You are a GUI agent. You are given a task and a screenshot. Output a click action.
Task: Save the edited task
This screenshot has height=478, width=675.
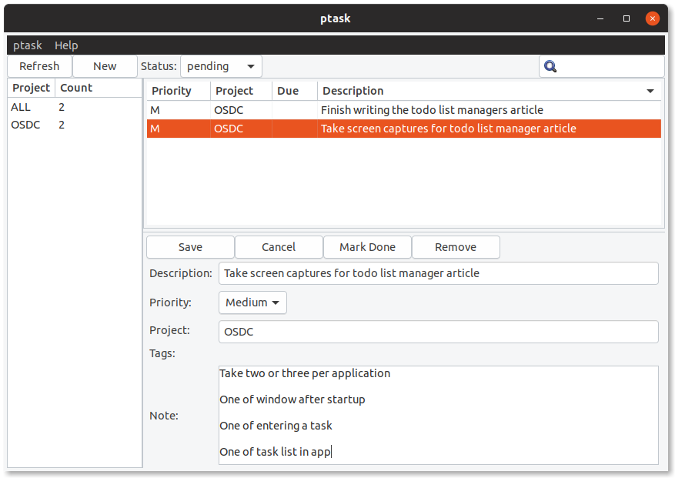(190, 247)
